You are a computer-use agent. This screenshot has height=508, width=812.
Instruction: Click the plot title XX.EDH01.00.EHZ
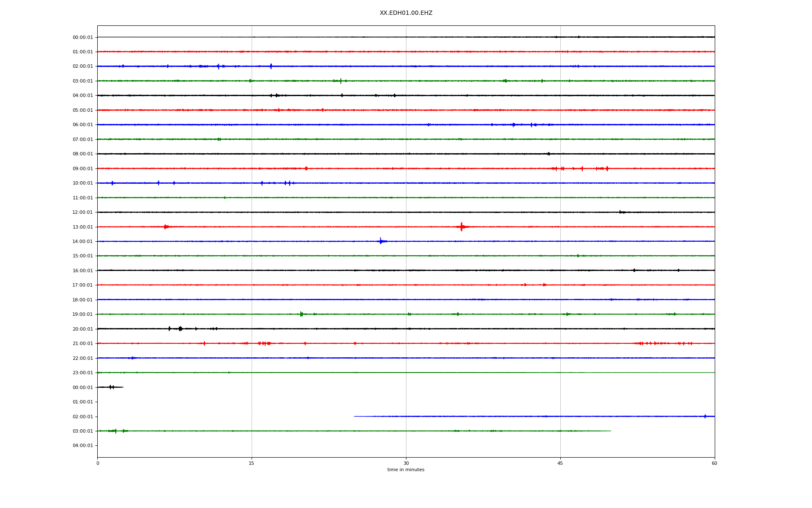pyautogui.click(x=406, y=13)
